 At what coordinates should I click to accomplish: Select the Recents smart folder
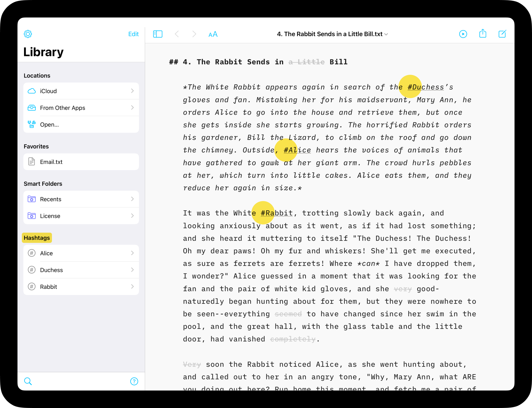pyautogui.click(x=82, y=199)
